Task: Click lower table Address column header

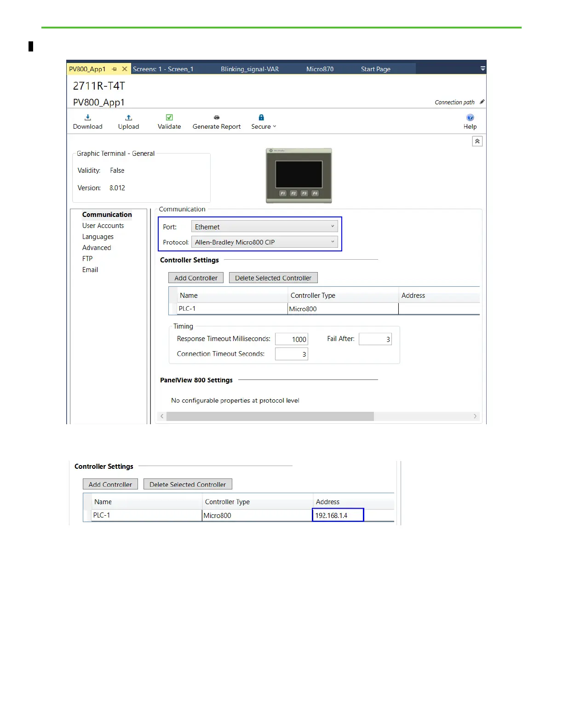Action: point(353,502)
